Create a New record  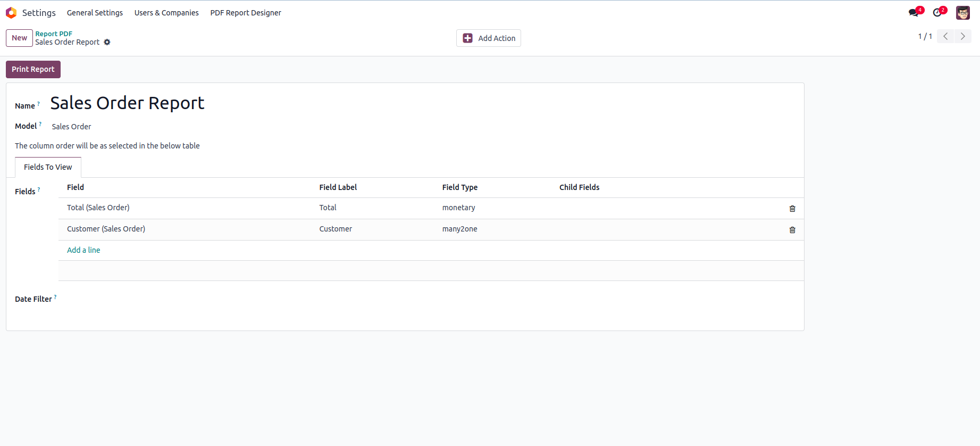[x=19, y=38]
